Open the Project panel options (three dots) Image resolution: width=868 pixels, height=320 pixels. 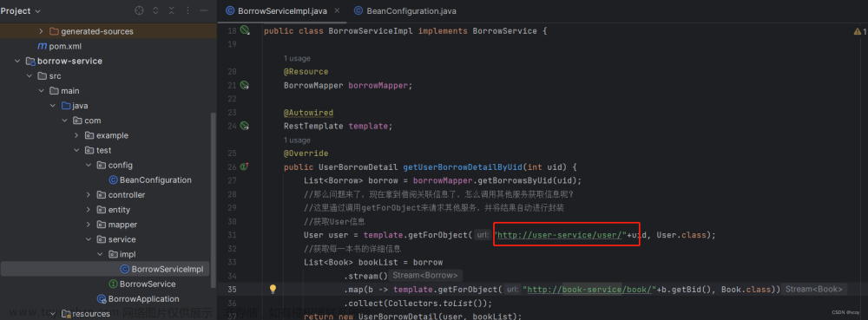click(188, 10)
